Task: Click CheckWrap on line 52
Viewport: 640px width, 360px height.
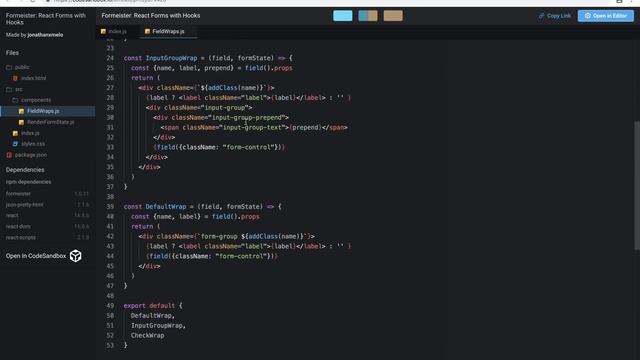Action: (147, 336)
